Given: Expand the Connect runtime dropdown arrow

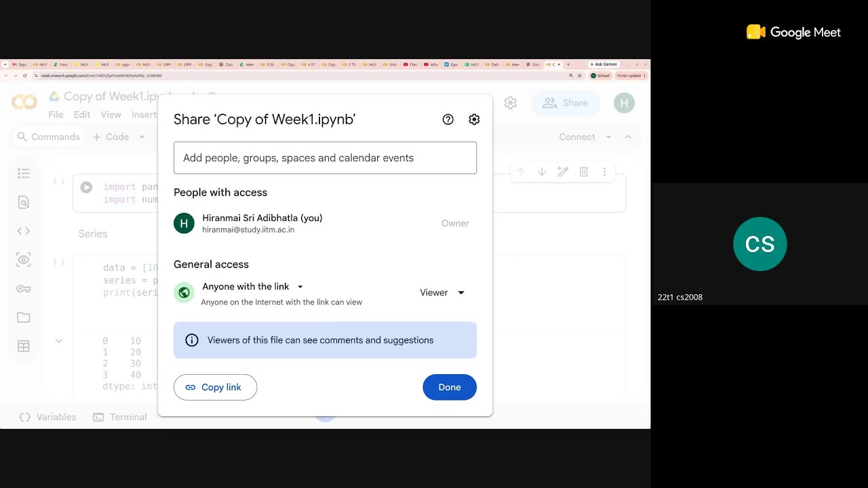Looking at the screenshot, I should [608, 137].
